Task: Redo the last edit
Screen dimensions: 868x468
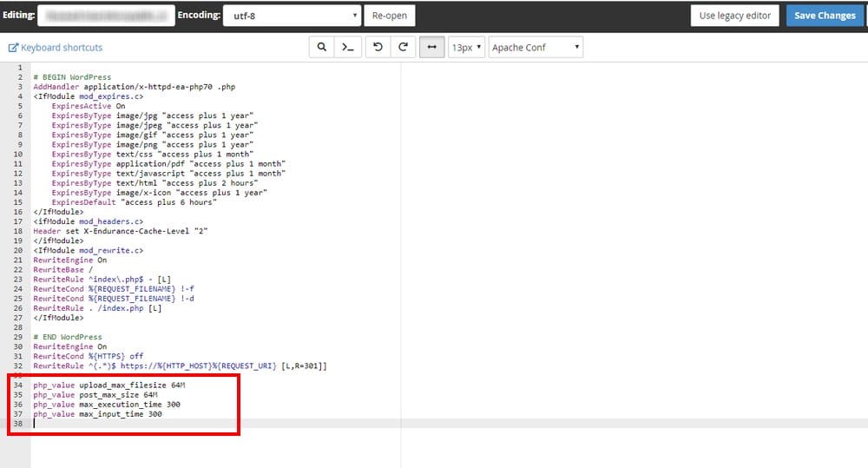Action: [403, 47]
